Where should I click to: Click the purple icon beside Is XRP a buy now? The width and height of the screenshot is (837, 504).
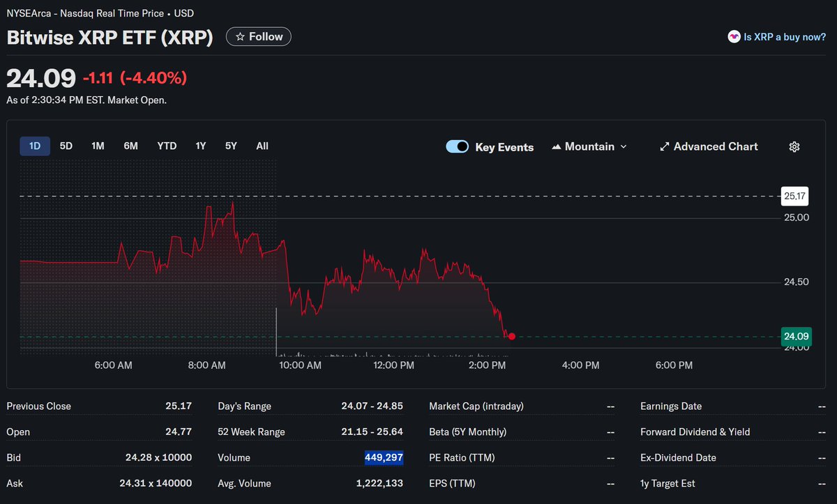click(734, 37)
